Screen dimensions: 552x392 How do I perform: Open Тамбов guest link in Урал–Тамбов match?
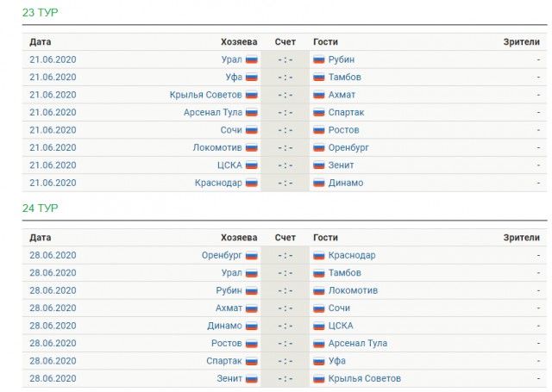[x=345, y=273]
